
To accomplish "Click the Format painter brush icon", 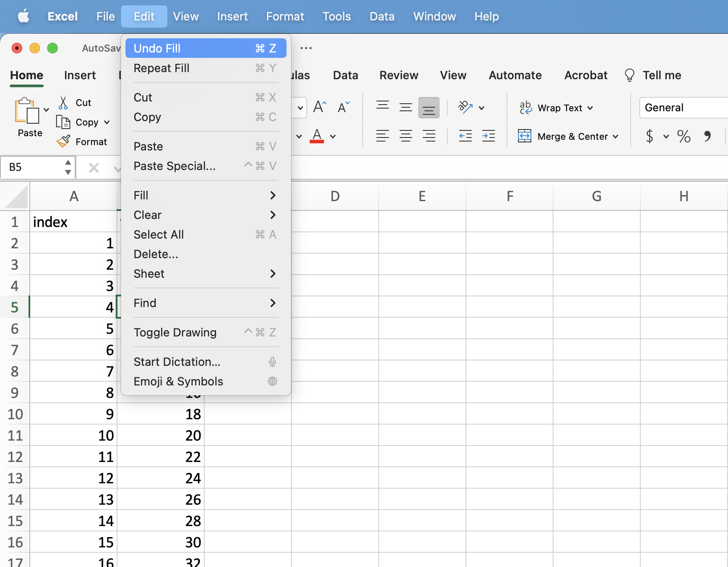I will click(63, 142).
